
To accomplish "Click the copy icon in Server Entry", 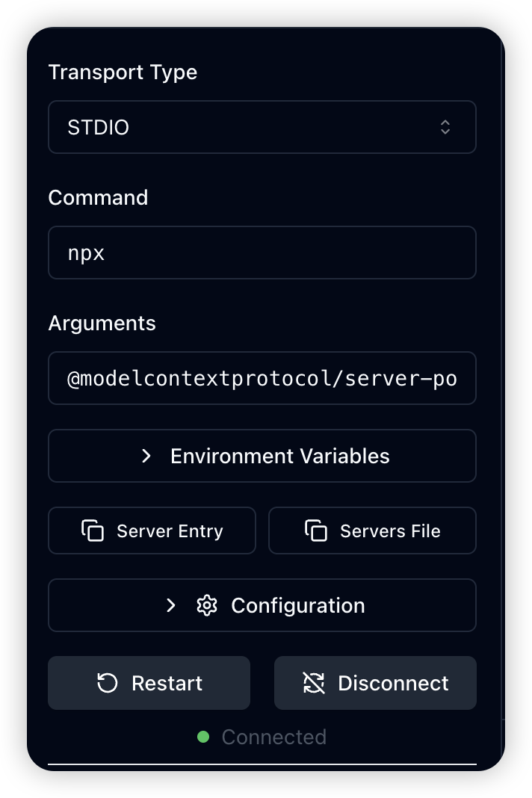I will pos(93,531).
